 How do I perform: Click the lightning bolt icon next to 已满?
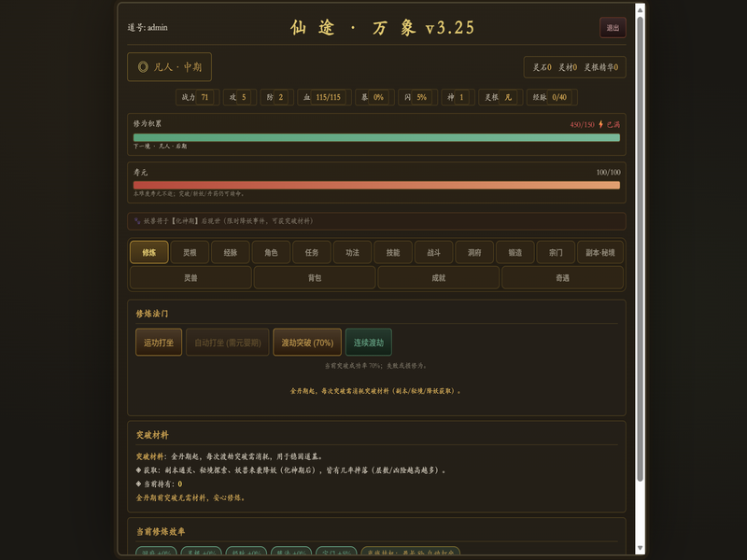pos(600,124)
